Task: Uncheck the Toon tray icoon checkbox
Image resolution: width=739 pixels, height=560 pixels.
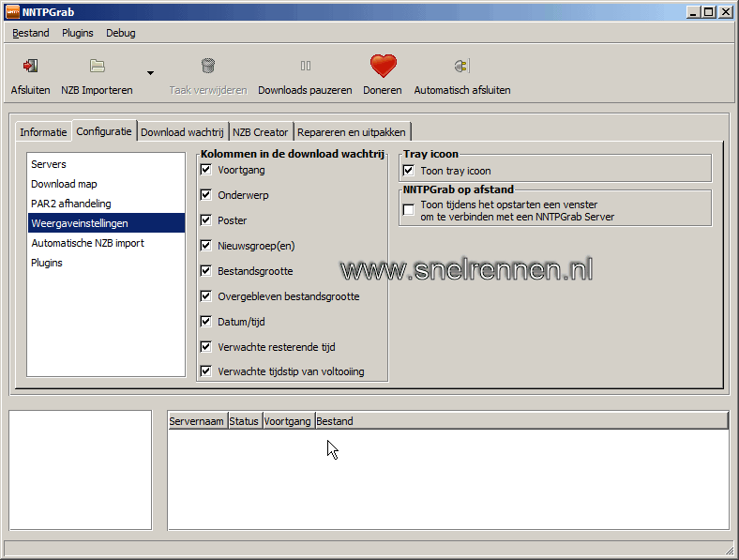Action: (409, 170)
